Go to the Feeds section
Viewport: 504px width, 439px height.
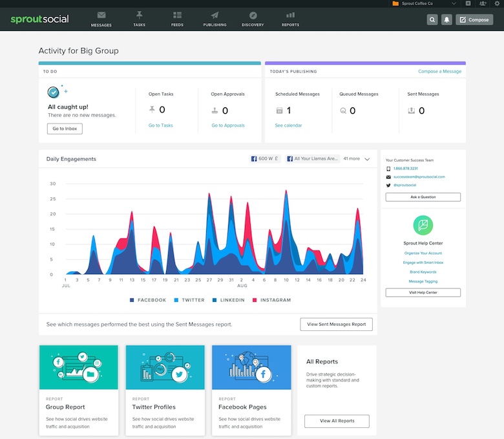(177, 19)
